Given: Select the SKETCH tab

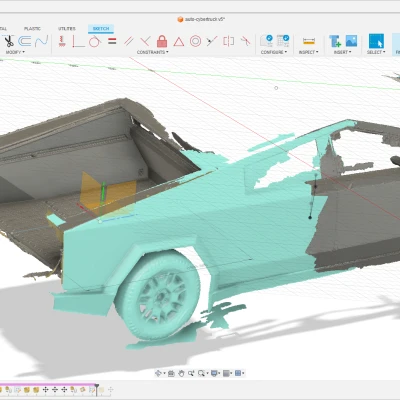Looking at the screenshot, I should (x=101, y=29).
